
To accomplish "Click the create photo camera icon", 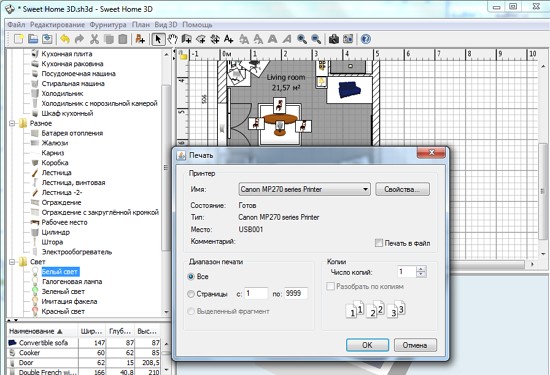I will [334, 39].
